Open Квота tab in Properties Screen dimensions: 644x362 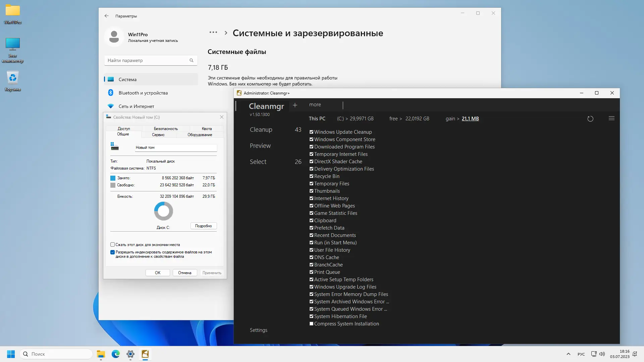tap(207, 129)
